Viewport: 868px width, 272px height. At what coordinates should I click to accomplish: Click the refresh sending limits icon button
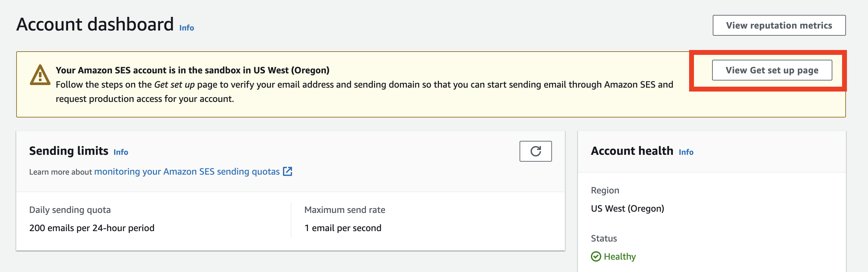point(535,151)
